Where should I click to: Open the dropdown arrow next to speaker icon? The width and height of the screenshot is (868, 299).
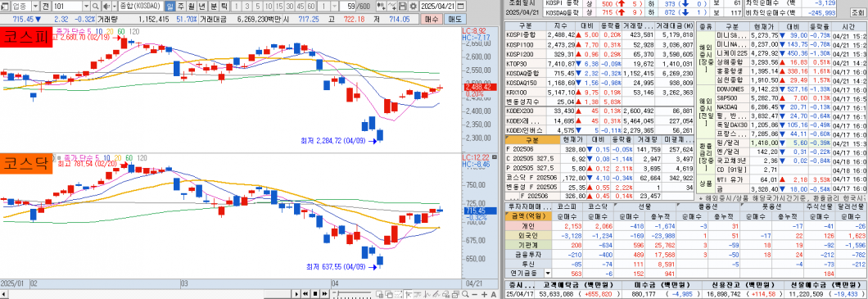(x=114, y=6)
